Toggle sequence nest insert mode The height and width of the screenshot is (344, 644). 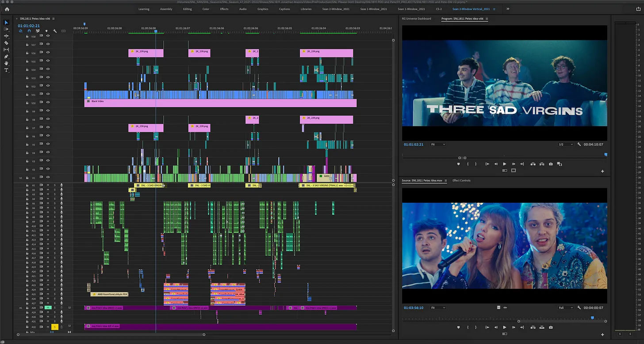[21, 31]
